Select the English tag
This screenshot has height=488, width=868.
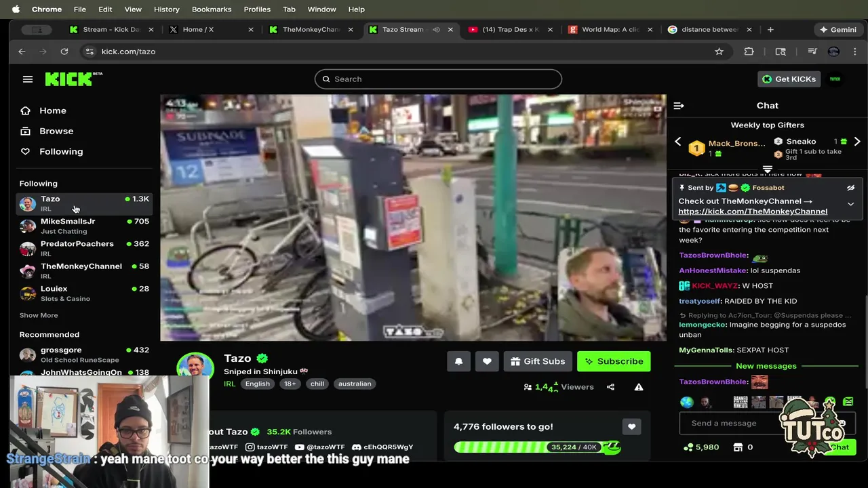pos(258,384)
